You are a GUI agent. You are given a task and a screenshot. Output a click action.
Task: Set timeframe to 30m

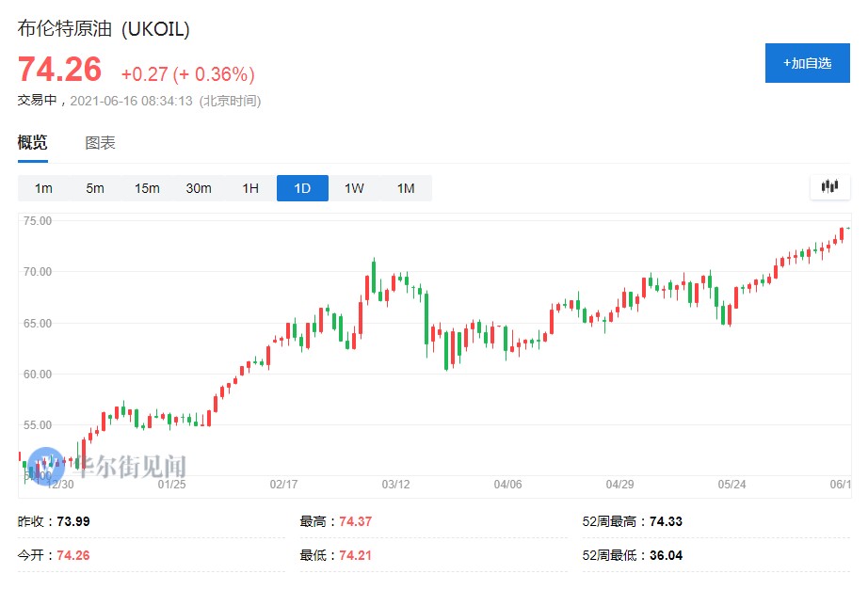click(x=199, y=188)
